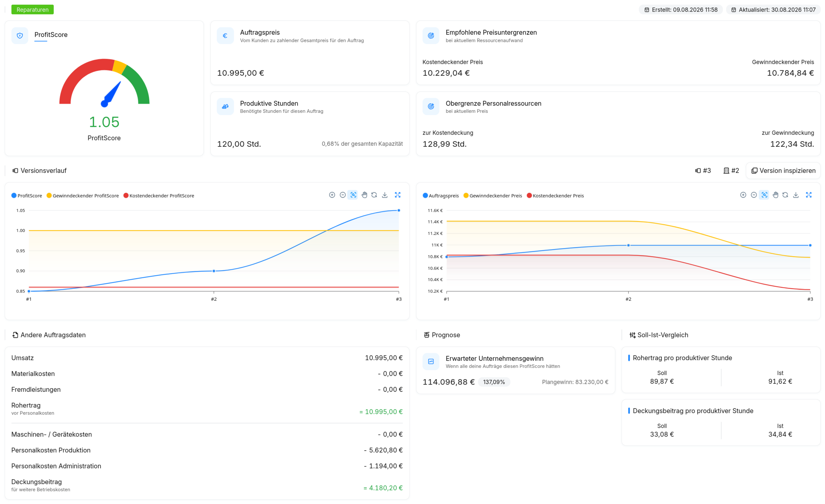Reset zoom on the ProfitScore chart

pos(374,195)
